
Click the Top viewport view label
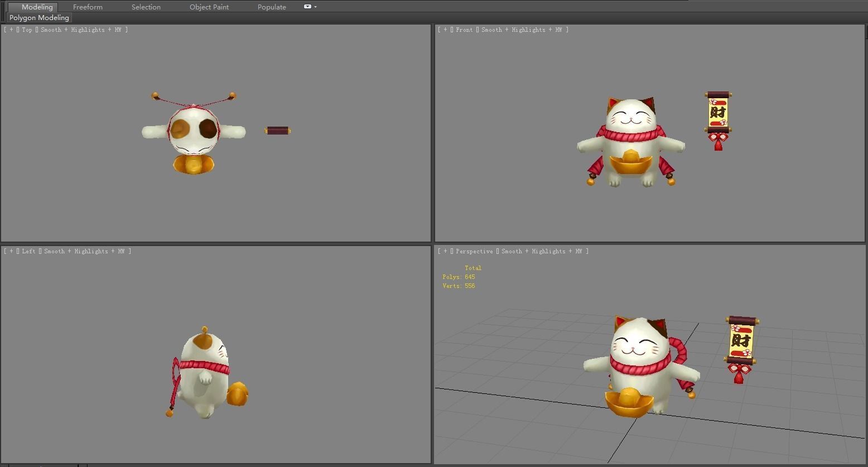pos(27,30)
